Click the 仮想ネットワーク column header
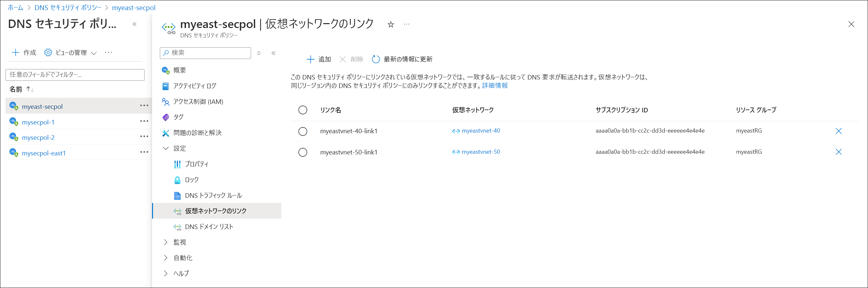Screen dimensions: 868x288 [x=473, y=110]
